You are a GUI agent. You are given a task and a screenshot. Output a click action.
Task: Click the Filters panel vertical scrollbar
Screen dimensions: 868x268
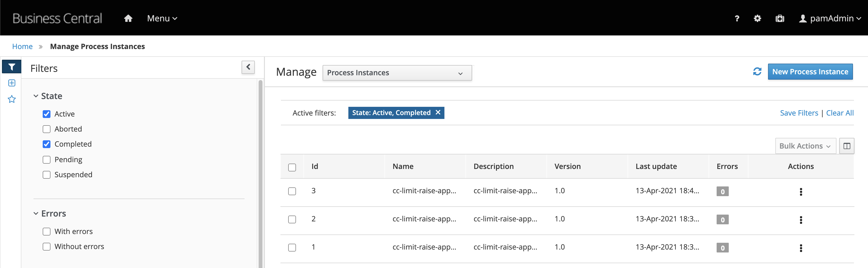[260, 174]
